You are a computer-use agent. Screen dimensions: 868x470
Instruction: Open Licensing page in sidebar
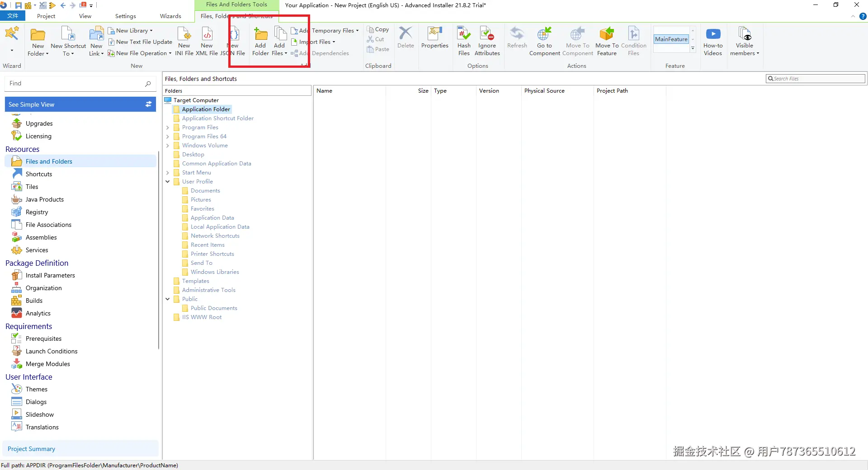point(38,136)
